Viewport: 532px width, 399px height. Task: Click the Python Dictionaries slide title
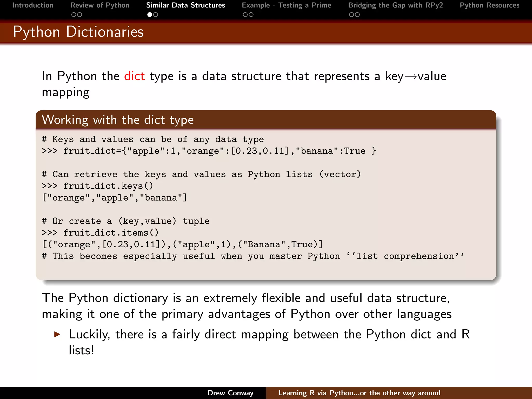(78, 32)
